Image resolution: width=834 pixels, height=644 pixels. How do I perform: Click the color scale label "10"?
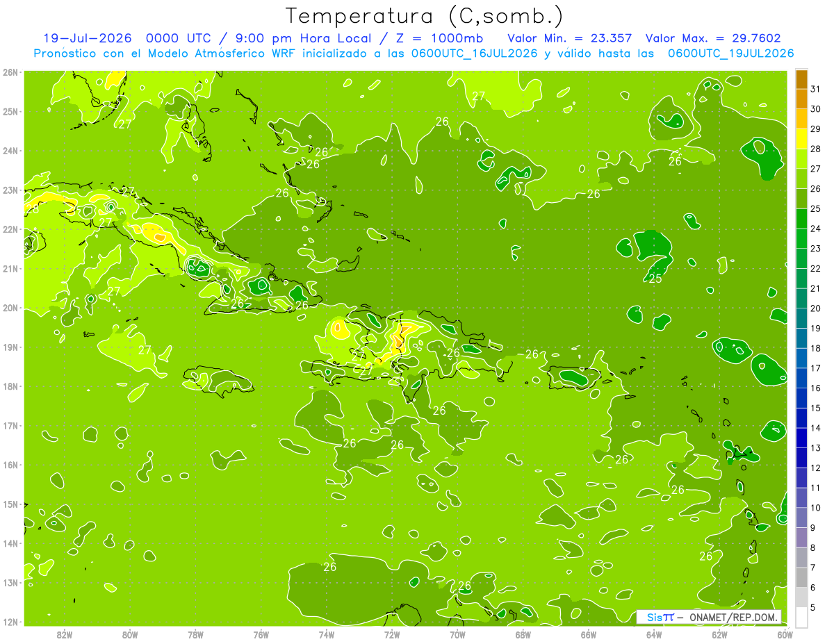click(816, 507)
